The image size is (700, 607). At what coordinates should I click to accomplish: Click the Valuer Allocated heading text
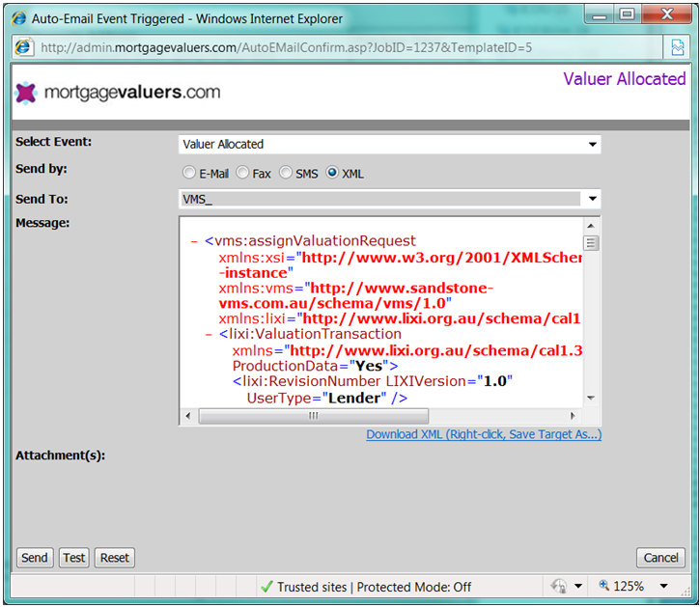pos(624,79)
